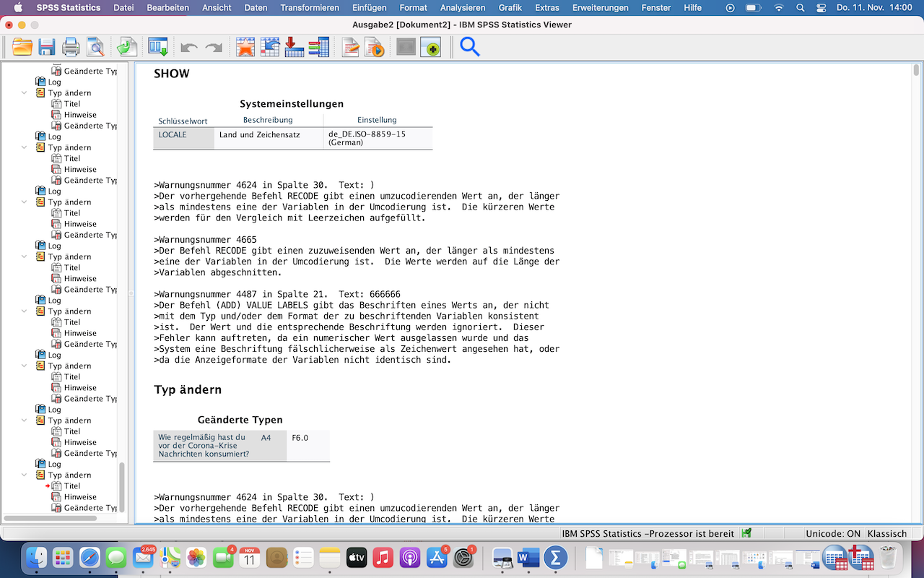Click the Geänderte Typen table title

pos(240,420)
